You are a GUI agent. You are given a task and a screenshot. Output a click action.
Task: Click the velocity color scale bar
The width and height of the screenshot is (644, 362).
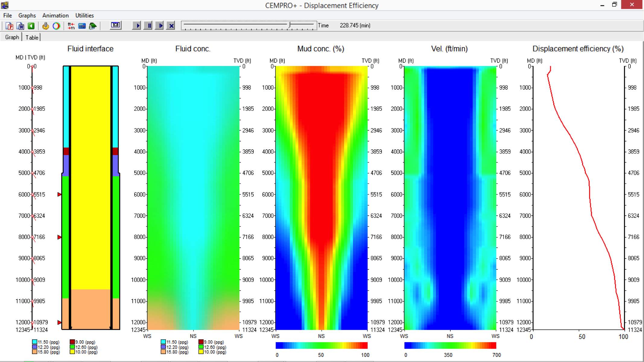(x=450, y=345)
